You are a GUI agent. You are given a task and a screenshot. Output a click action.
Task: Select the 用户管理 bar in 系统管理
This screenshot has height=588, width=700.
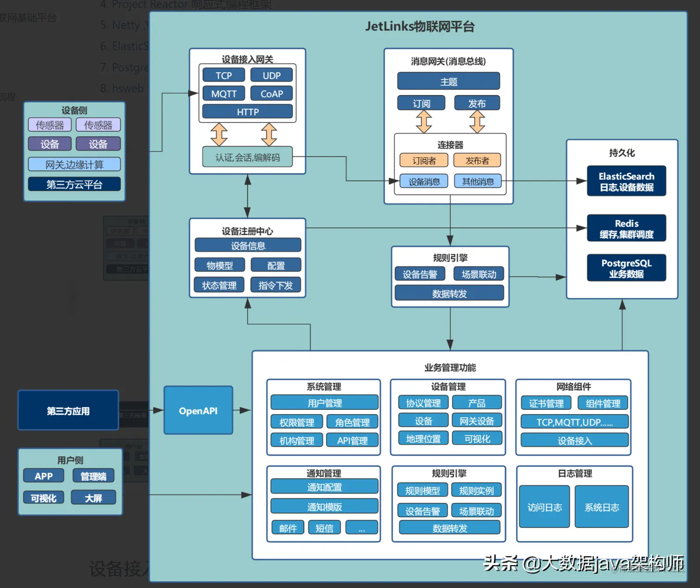point(325,403)
